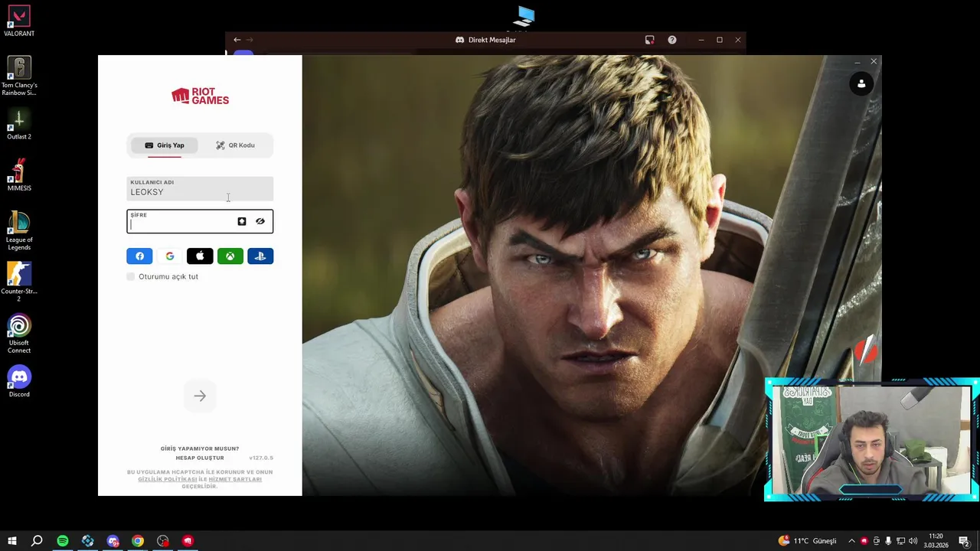This screenshot has height=551, width=980.
Task: Toggle password visibility eye icon
Action: 260,222
